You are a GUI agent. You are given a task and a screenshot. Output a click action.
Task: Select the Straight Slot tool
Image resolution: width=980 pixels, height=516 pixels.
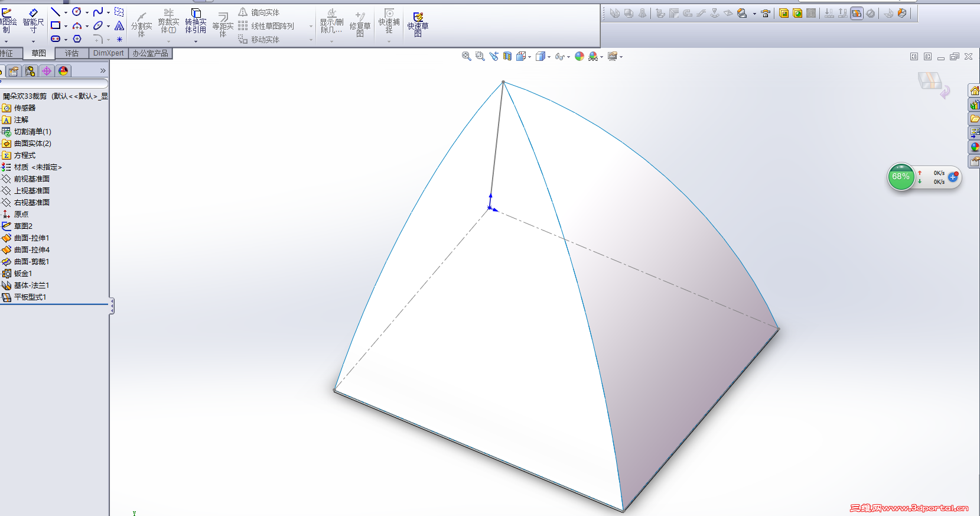pyautogui.click(x=56, y=39)
